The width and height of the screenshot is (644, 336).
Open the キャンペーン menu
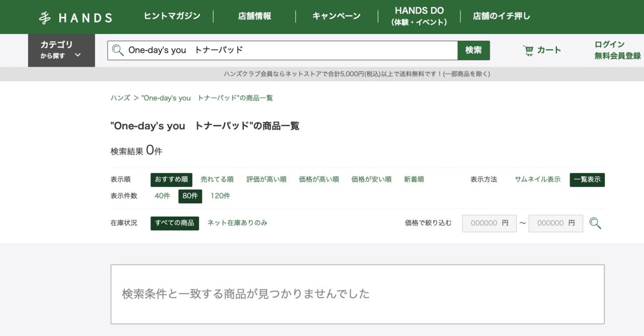[337, 16]
